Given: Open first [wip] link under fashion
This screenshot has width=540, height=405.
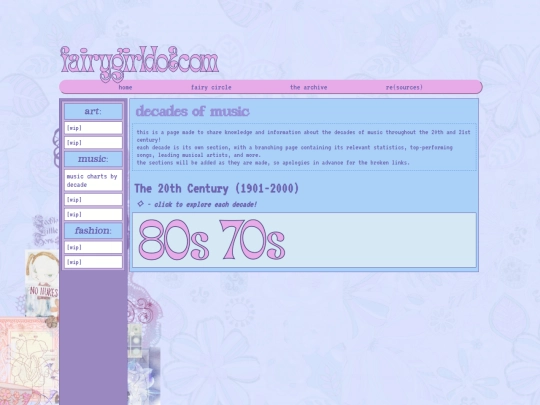Looking at the screenshot, I should coord(93,247).
